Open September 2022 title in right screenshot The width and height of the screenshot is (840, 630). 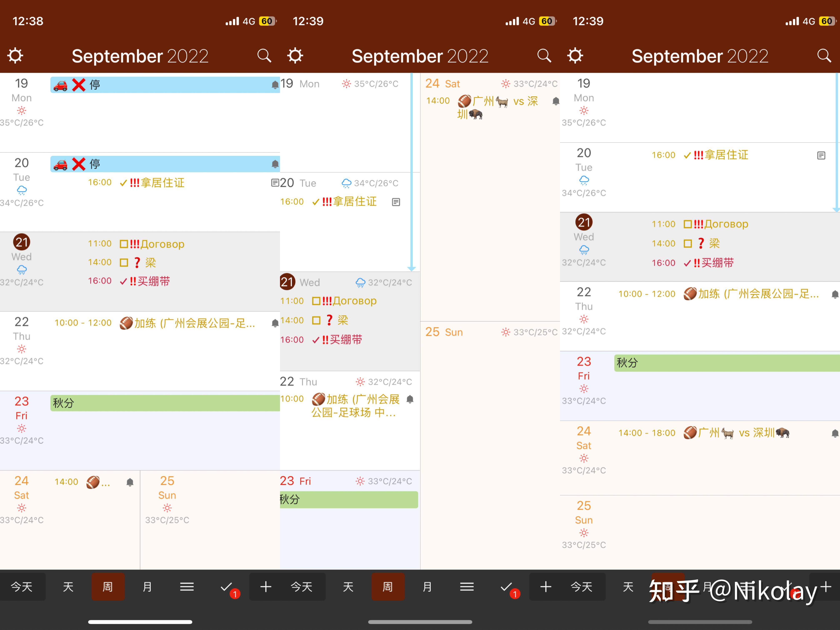(x=700, y=56)
